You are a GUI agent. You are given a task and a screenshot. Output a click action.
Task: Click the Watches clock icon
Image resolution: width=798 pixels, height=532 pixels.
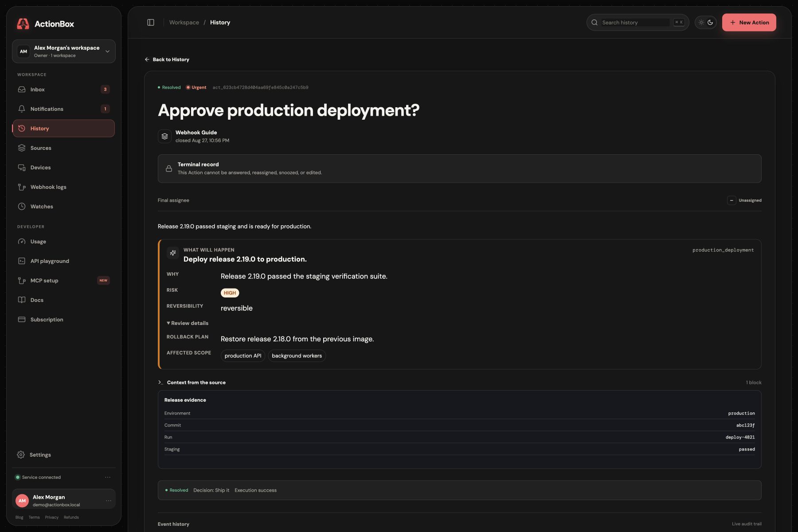pyautogui.click(x=22, y=207)
